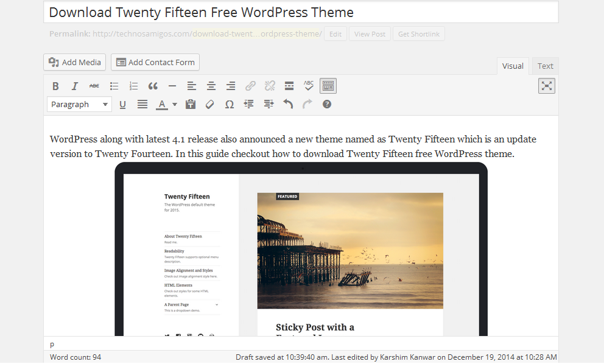The image size is (604, 364).
Task: Align text center
Action: (x=211, y=86)
